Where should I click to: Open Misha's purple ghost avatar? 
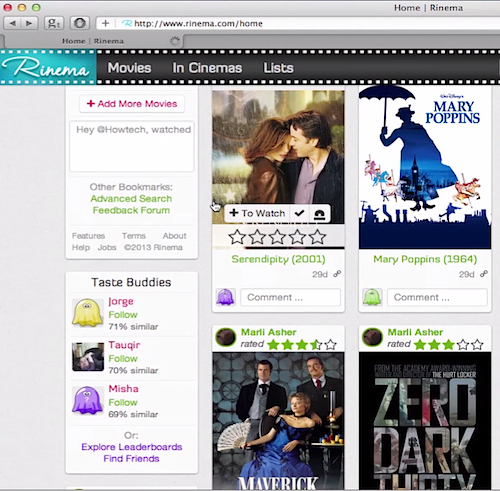tap(88, 400)
